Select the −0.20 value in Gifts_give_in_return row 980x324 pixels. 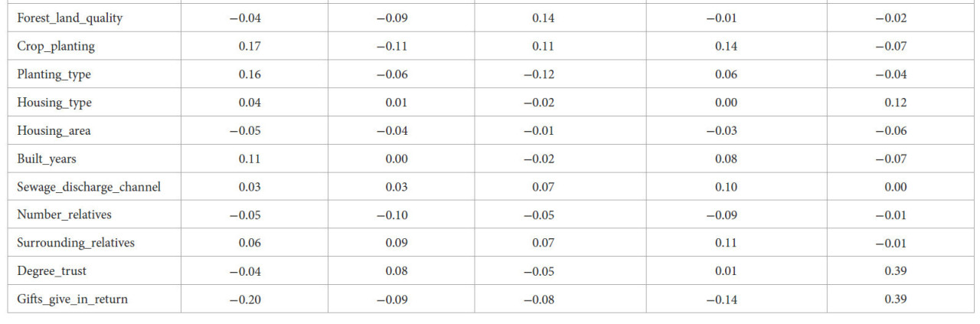245,299
